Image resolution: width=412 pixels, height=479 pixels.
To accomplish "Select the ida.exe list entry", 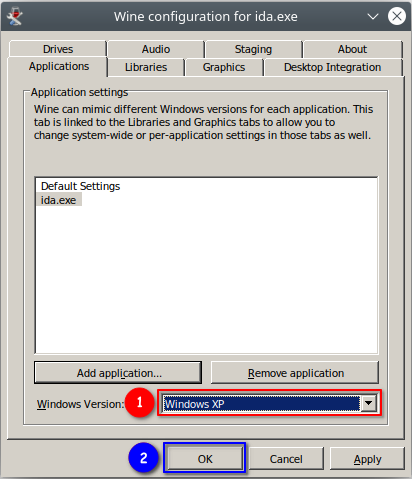I will 58,200.
